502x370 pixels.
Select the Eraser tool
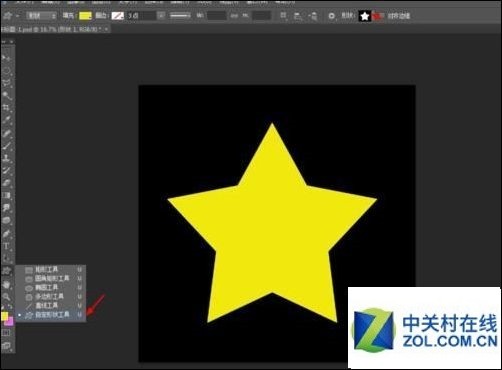pyautogui.click(x=7, y=183)
